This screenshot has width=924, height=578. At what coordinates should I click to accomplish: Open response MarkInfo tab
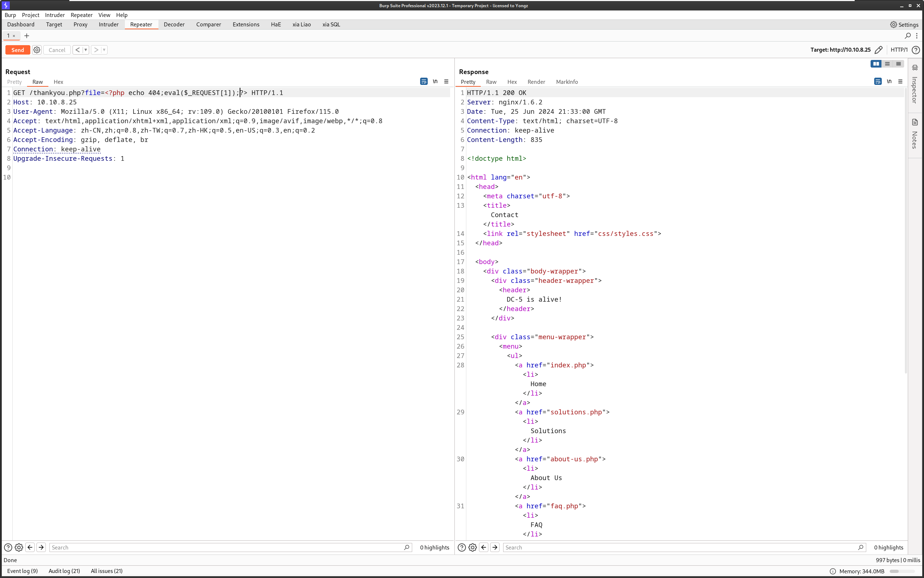567,82
